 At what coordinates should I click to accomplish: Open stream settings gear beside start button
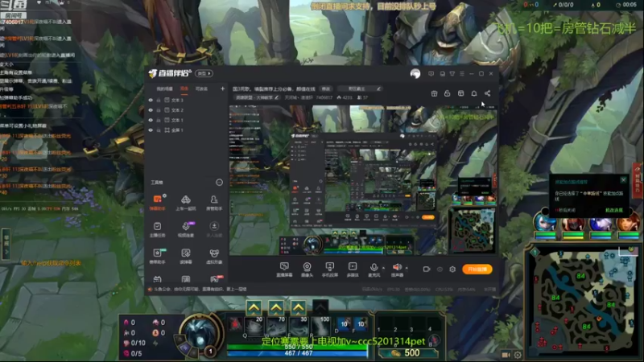(452, 269)
